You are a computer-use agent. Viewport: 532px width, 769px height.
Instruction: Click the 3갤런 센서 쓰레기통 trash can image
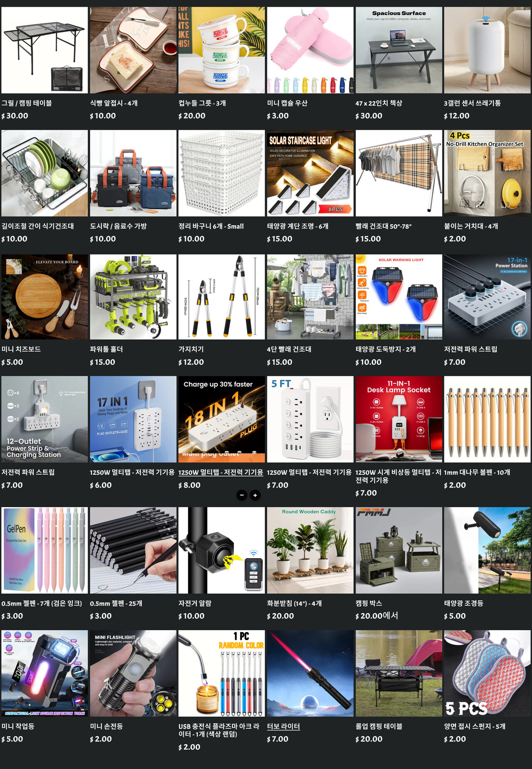487,50
